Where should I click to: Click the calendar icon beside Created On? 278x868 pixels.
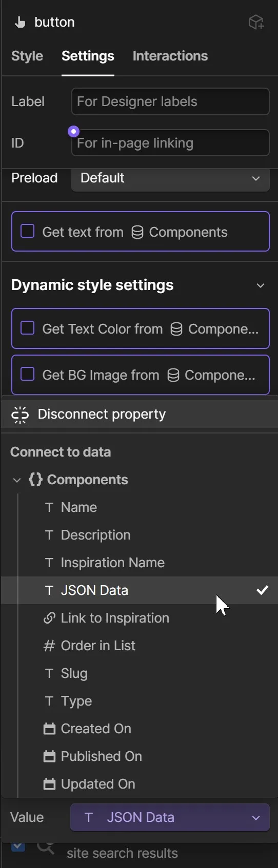coord(49,729)
